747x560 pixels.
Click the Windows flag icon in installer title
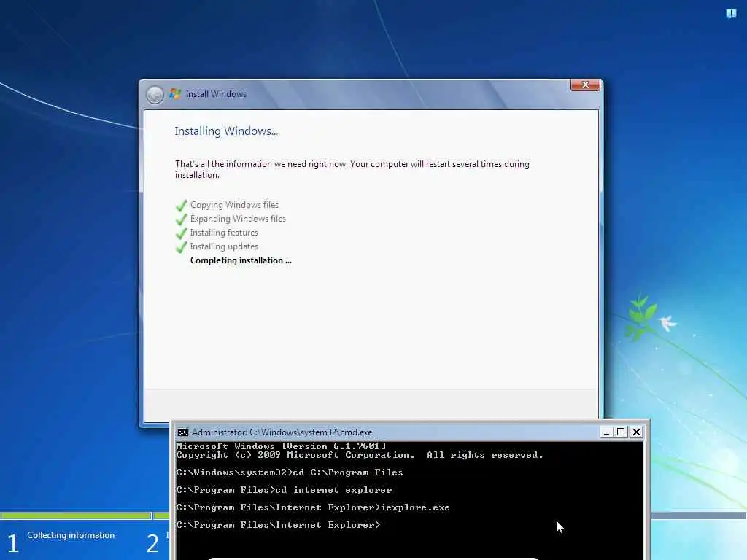coord(175,94)
